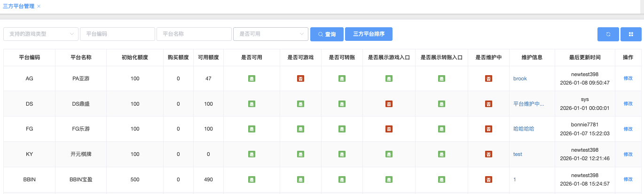Close the 三方平台管理 tab

39,6
